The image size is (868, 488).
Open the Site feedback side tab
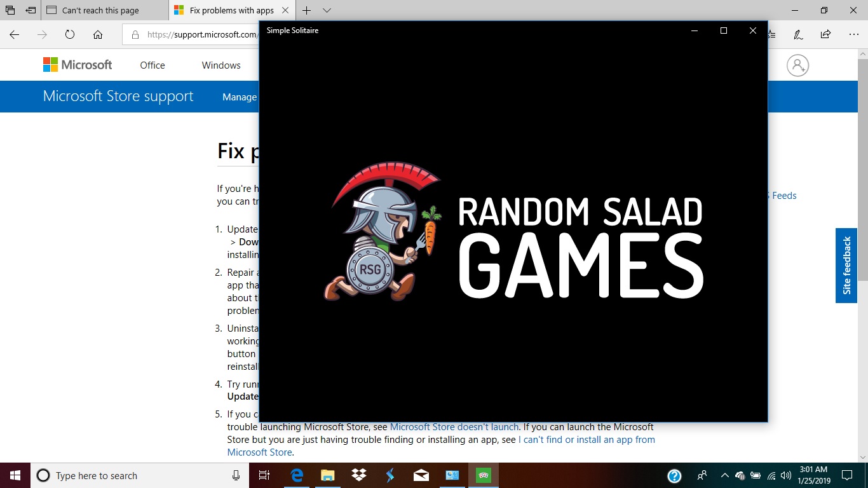[846, 266]
